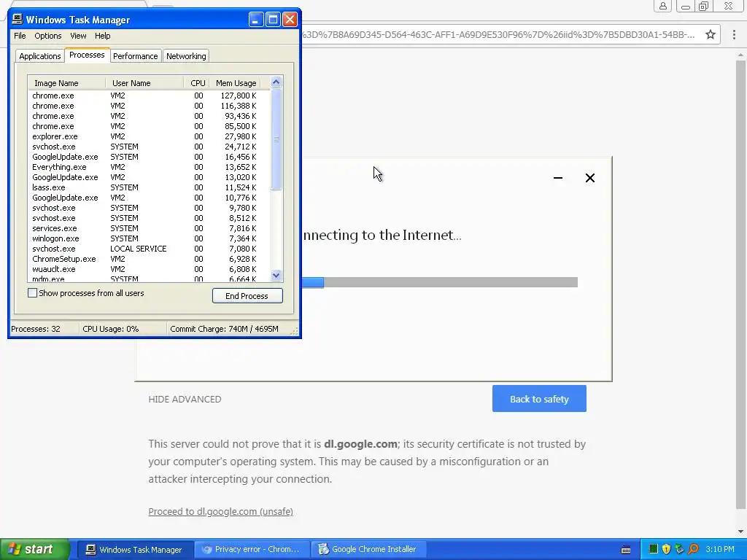Open the Help menu in Task Manager

[x=102, y=36]
